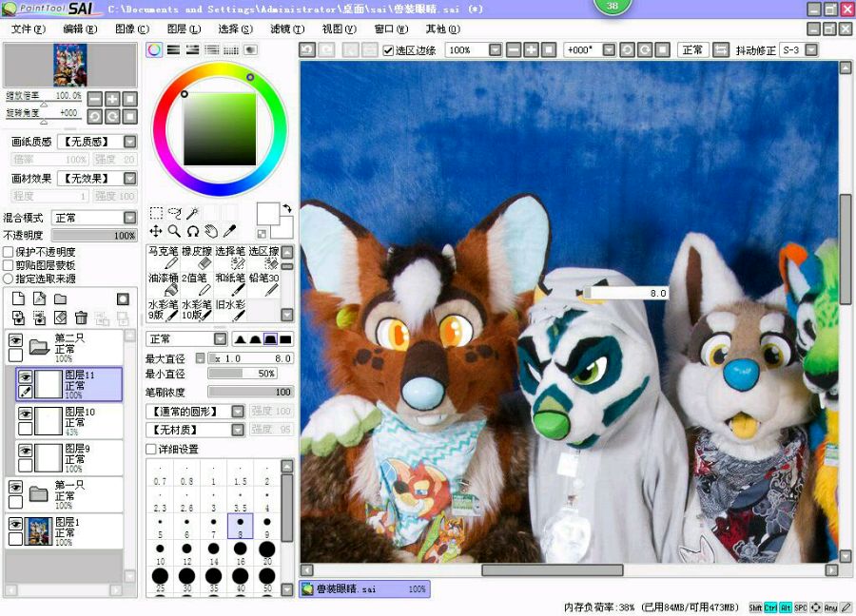Select the lasso selection tool

point(174,214)
